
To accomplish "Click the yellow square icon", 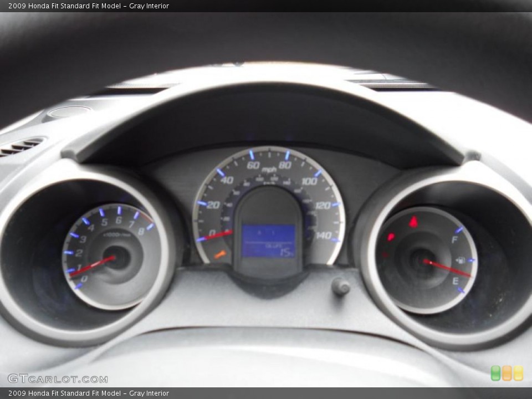I will [518, 373].
